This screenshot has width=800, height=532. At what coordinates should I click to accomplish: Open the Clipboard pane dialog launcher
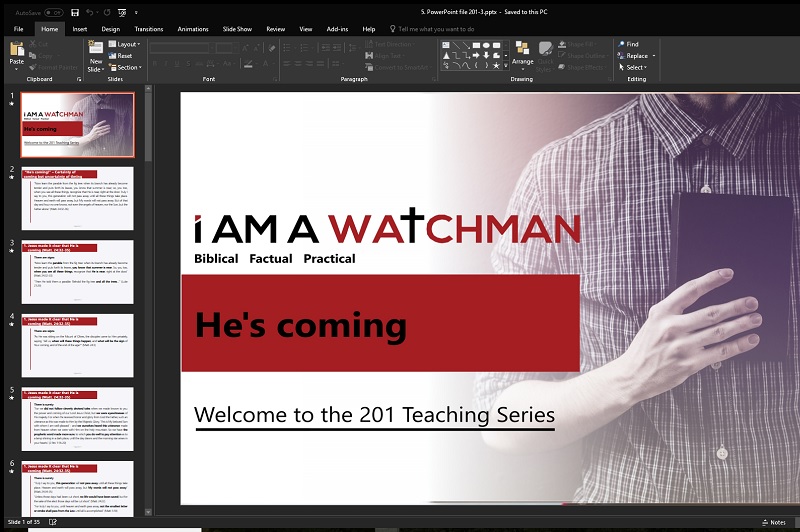click(79, 80)
